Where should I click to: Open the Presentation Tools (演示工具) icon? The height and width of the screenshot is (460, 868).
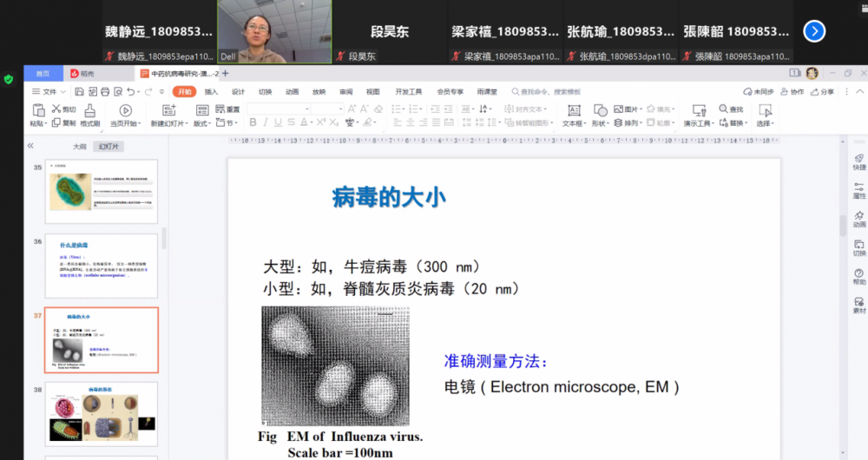click(x=699, y=110)
